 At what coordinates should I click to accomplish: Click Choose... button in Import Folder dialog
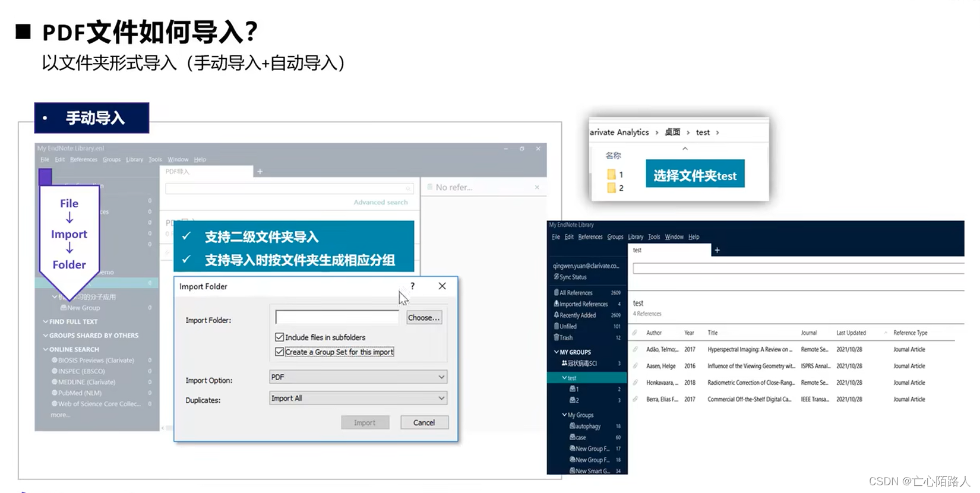(x=423, y=317)
